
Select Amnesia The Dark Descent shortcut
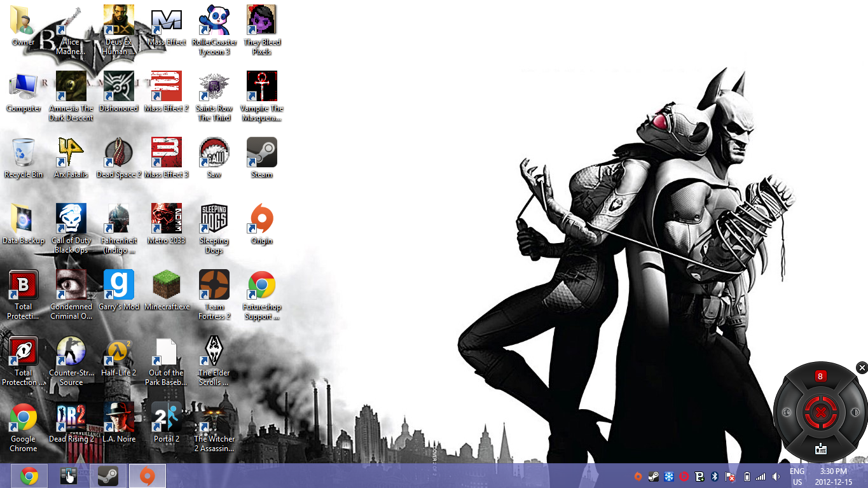(71, 97)
